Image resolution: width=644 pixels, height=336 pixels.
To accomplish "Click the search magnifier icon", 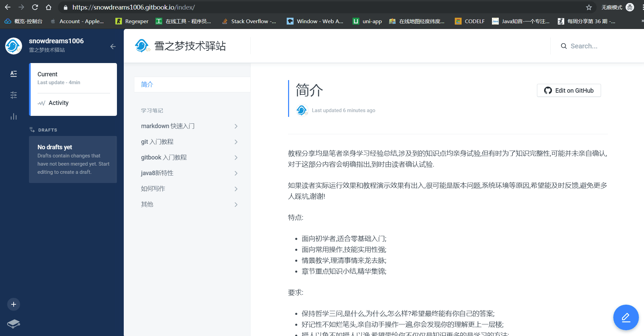I will tap(564, 46).
